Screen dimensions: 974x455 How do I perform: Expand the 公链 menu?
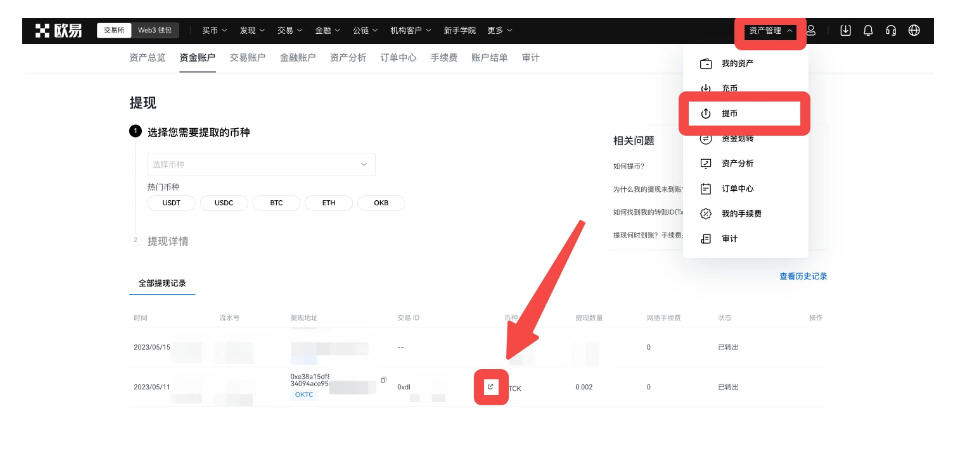[365, 30]
